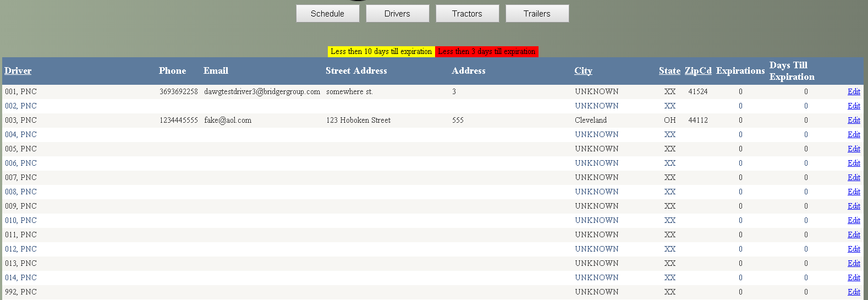Select driver name 010, PNC
Viewport: 868px width, 300px height.
click(21, 220)
